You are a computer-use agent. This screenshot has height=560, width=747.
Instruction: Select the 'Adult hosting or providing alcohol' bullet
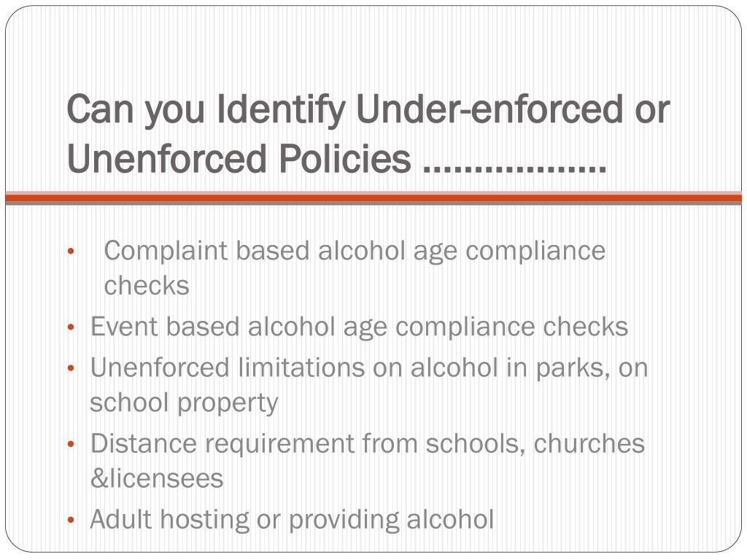point(292,519)
